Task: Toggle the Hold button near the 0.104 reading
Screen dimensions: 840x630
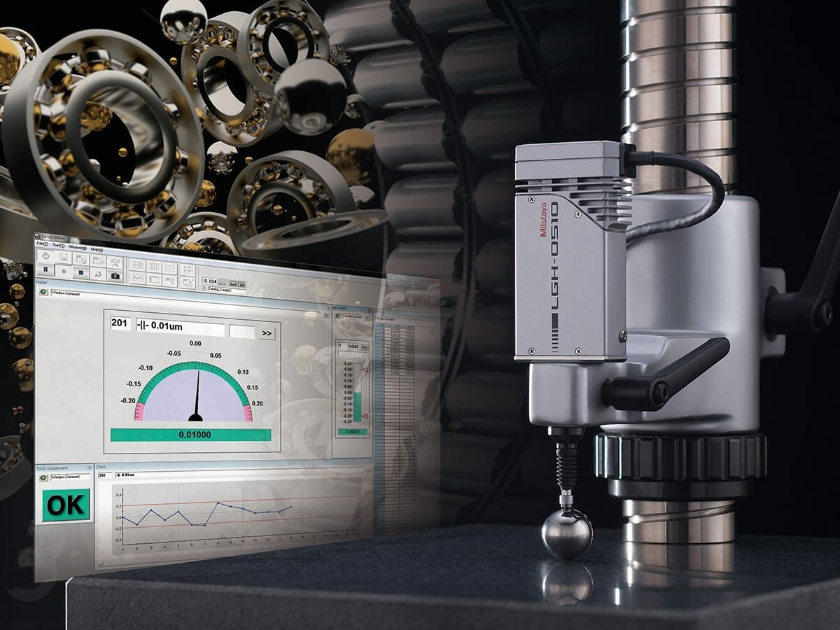Action: point(233,284)
